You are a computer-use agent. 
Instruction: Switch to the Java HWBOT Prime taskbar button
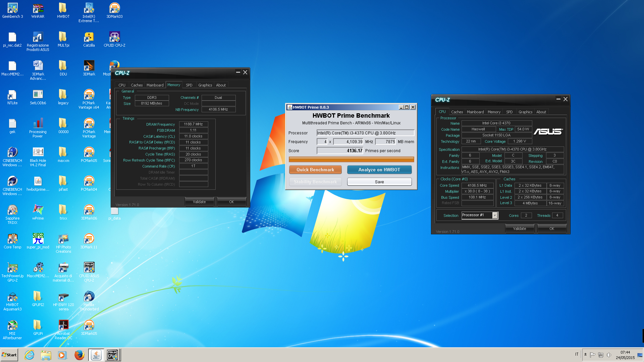[x=96, y=355]
